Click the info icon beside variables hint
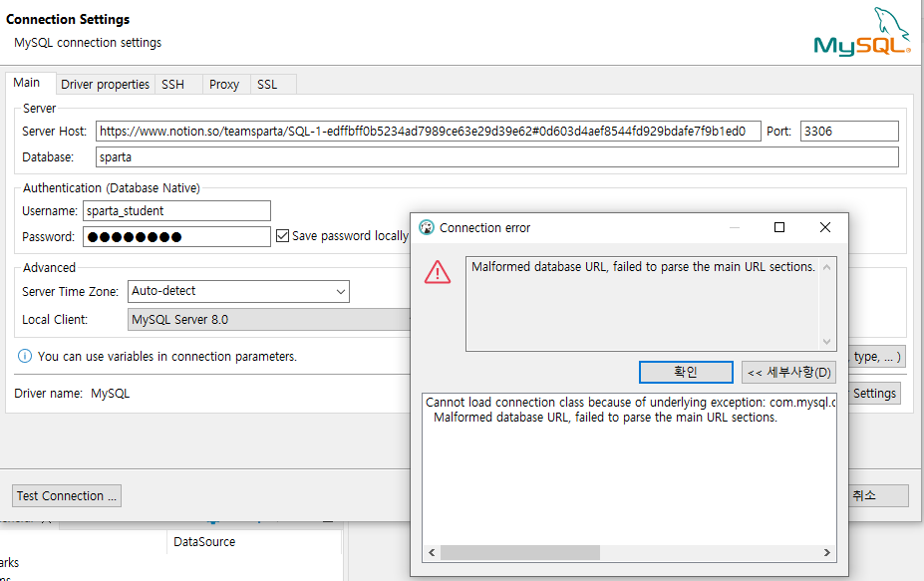 coord(25,356)
